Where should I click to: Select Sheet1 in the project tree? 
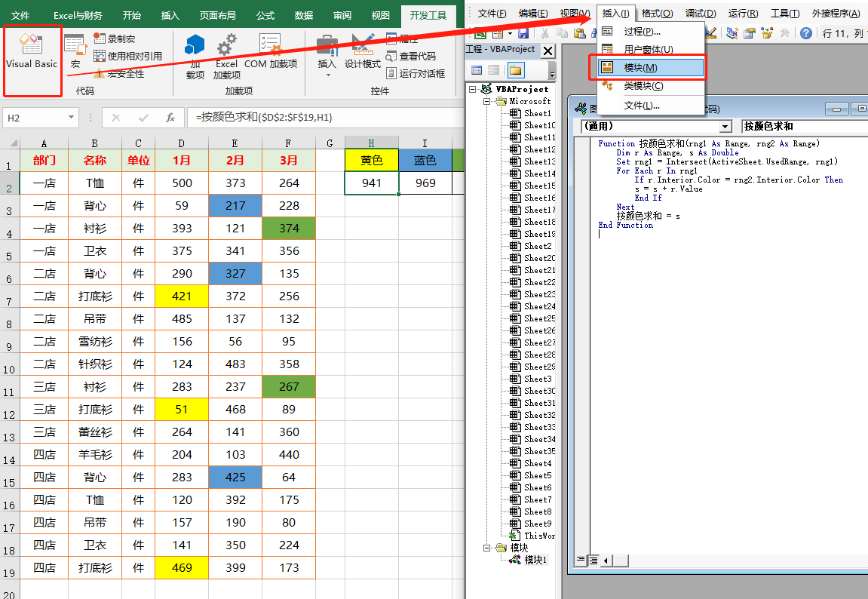(530, 113)
